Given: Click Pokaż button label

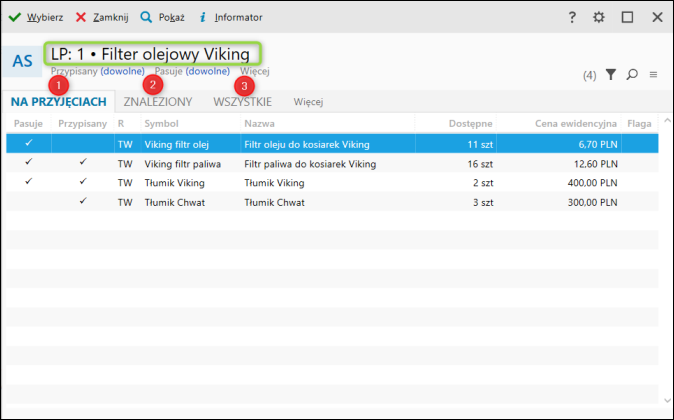Looking at the screenshot, I should pos(172,17).
